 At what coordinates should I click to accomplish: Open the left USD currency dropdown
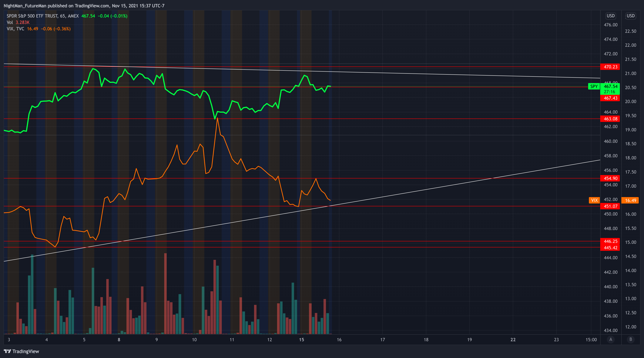611,16
